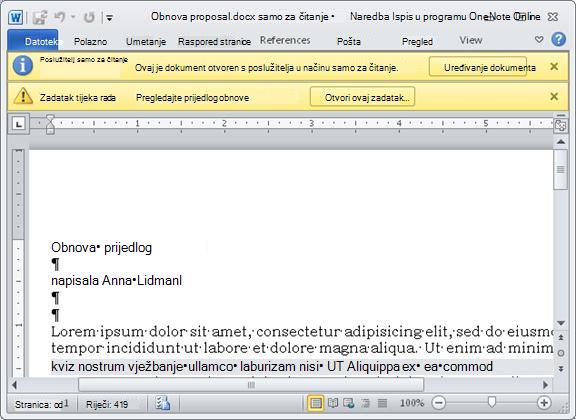The width and height of the screenshot is (576, 420).
Task: Open the Undo history dropdown arrow
Action: [x=73, y=17]
